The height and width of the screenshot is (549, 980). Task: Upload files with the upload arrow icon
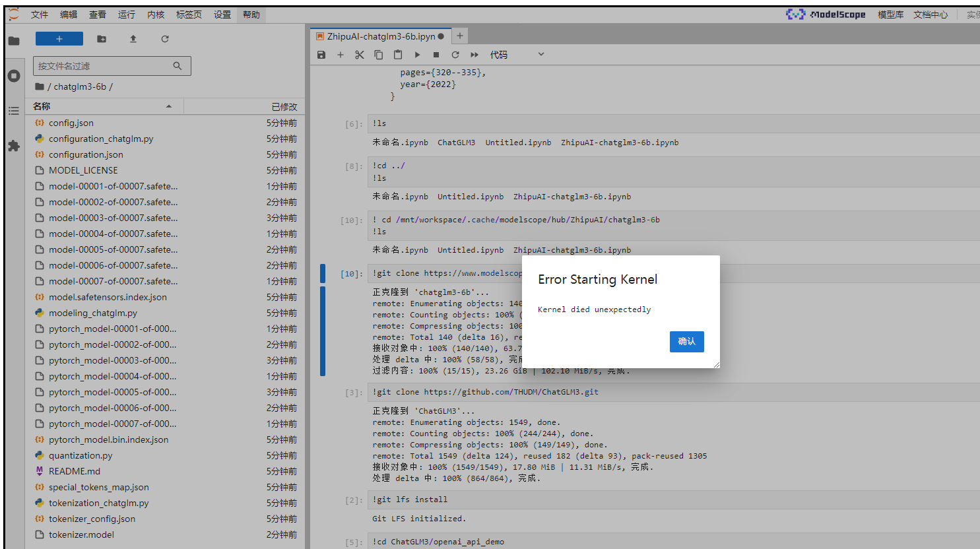click(x=133, y=39)
